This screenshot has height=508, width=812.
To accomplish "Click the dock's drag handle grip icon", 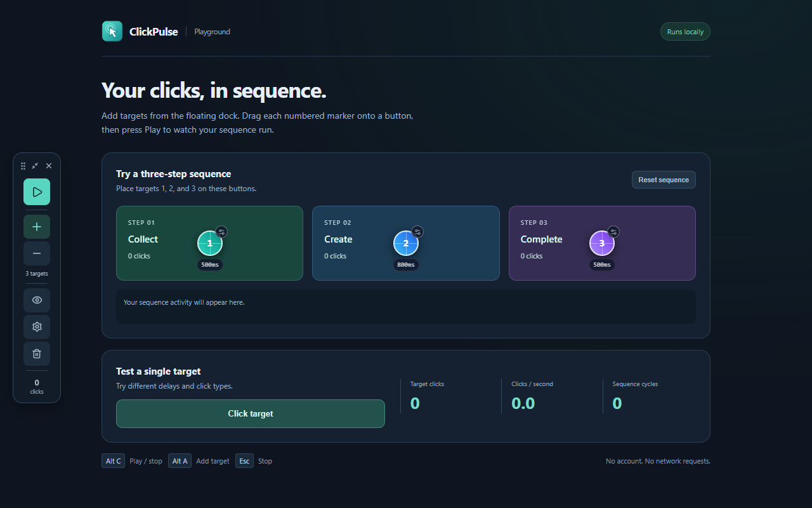I will [x=23, y=166].
